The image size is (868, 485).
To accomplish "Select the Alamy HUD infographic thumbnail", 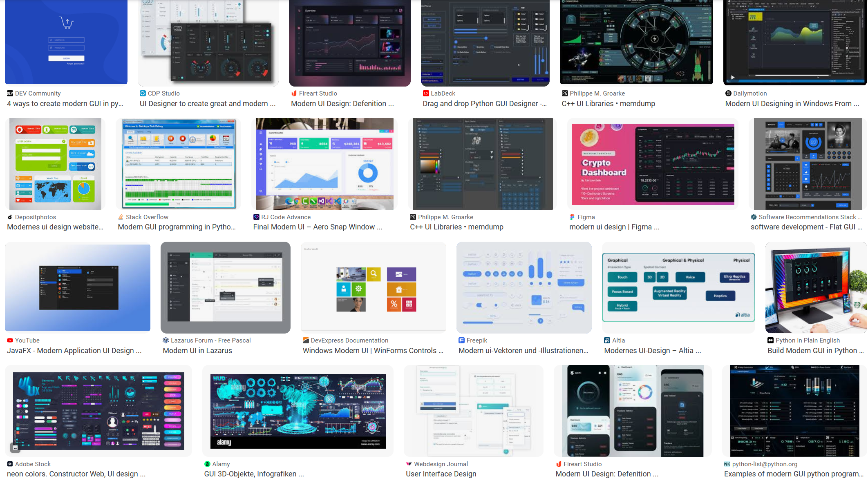I will [x=298, y=411].
